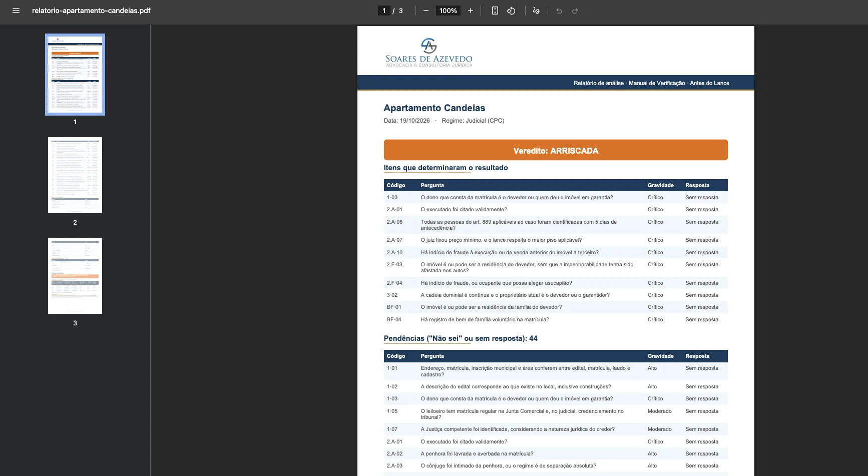Click code 2.A·06 in first table
The image size is (868, 476).
(394, 222)
